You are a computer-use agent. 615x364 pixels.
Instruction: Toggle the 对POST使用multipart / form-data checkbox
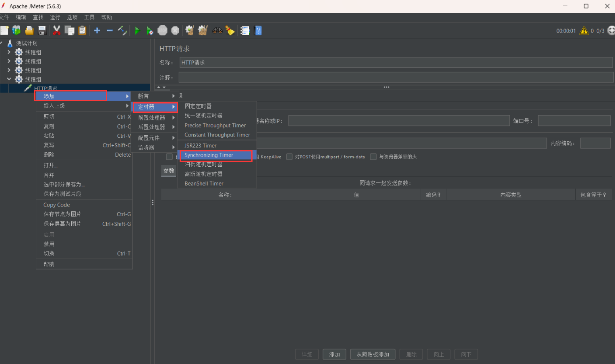pos(289,157)
